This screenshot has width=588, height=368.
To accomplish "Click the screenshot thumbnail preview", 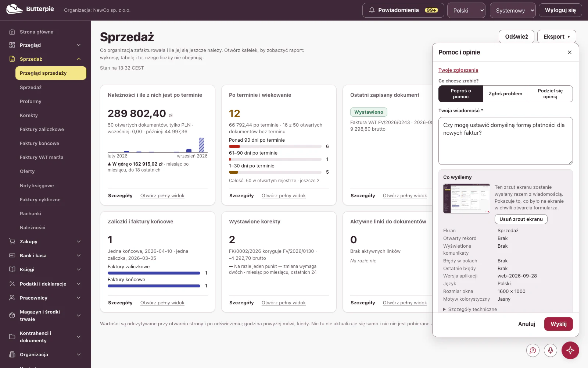I will tap(467, 198).
